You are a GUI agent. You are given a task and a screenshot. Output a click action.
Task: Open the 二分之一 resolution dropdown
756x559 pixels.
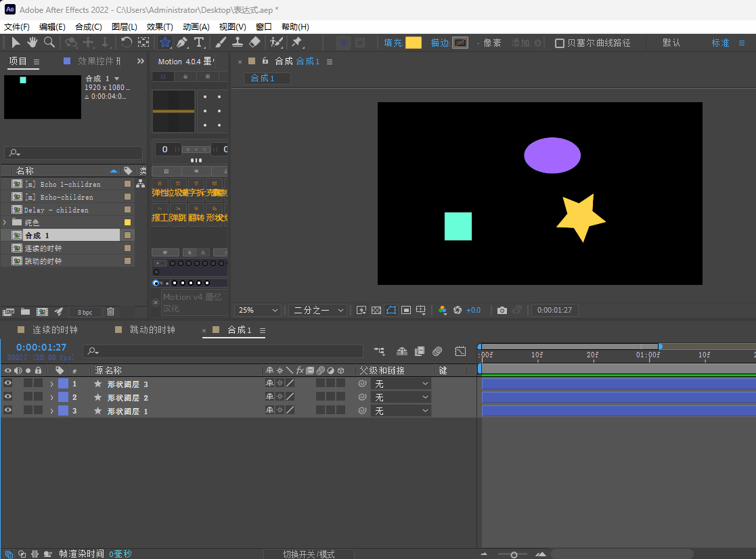click(318, 310)
